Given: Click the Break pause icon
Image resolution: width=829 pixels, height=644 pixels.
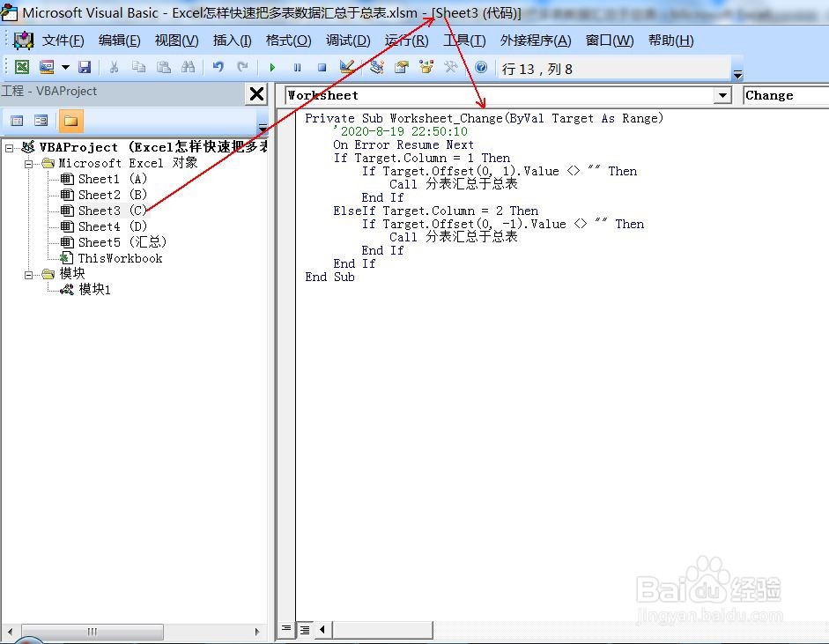Looking at the screenshot, I should point(297,68).
